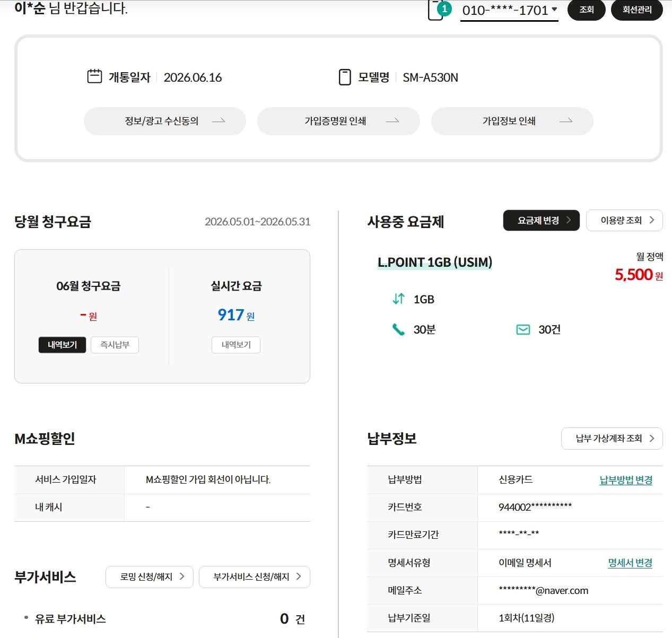Viewport: 672px width, 638px height.
Task: Click chevron on 로밍 신청/해지
Action: click(x=182, y=576)
